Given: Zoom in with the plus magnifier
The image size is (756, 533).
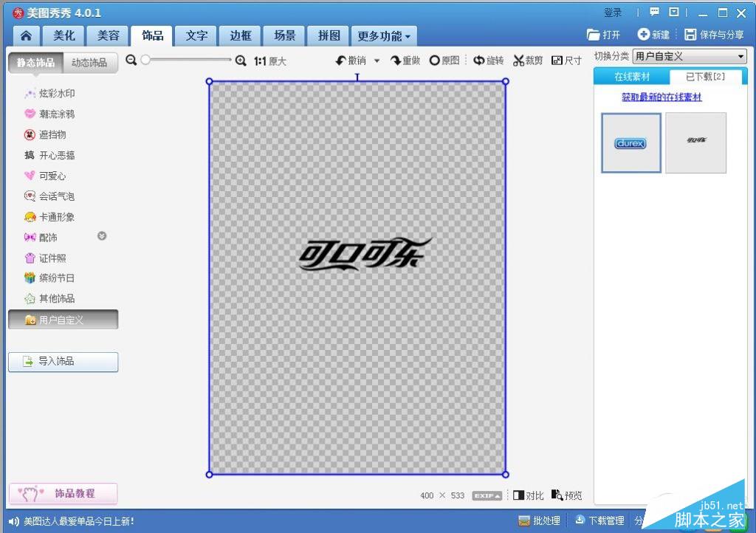Looking at the screenshot, I should (x=241, y=61).
